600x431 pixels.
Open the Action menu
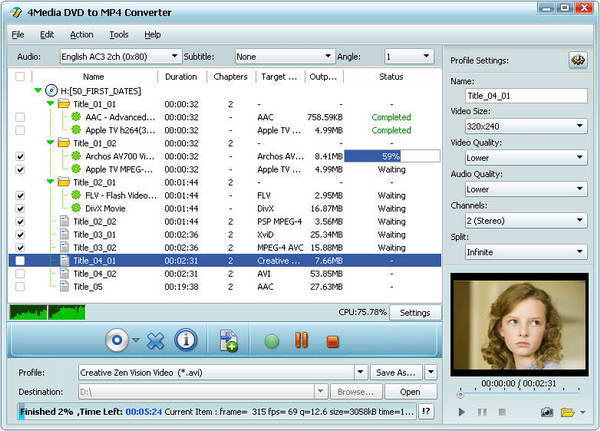tap(82, 35)
